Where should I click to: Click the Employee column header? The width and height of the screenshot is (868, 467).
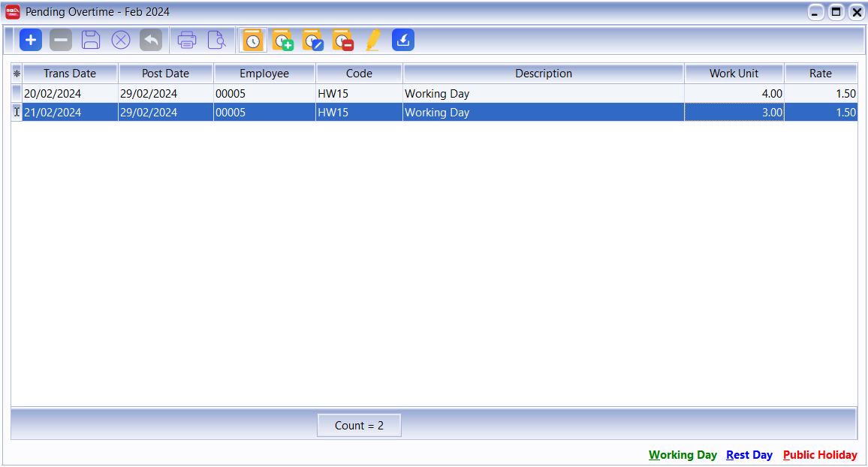point(264,74)
